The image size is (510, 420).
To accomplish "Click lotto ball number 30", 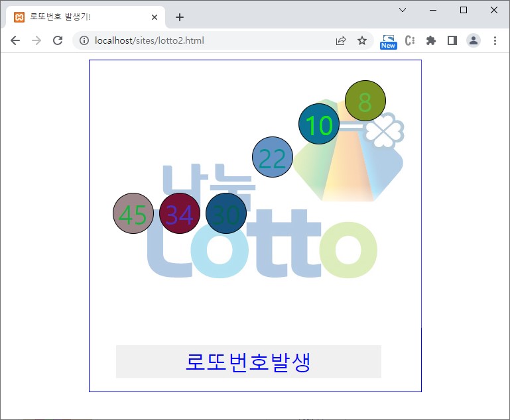I will [226, 213].
